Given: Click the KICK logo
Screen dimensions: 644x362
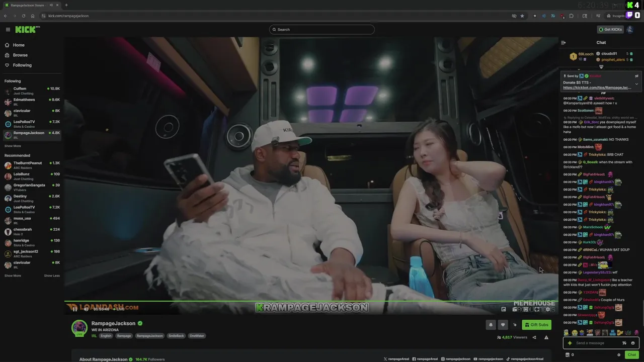Looking at the screenshot, I should tap(27, 30).
